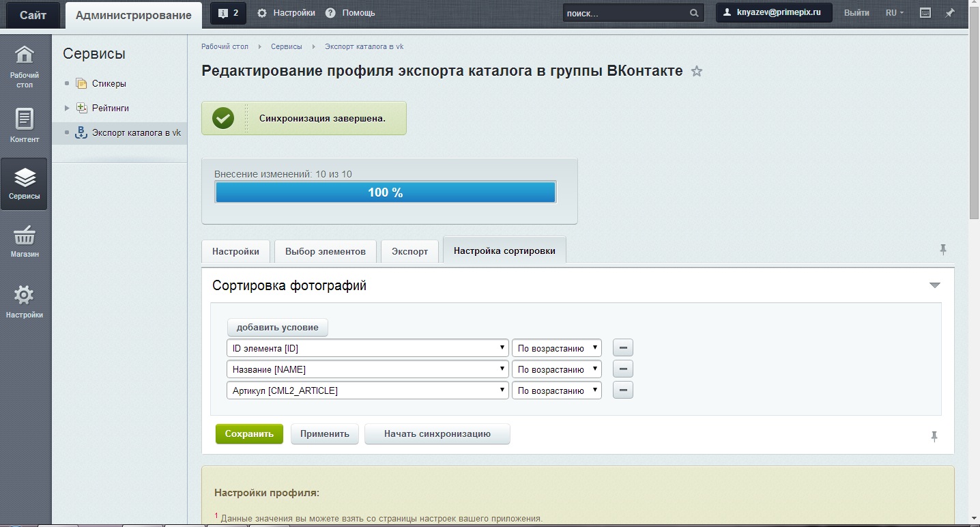Image resolution: width=980 pixels, height=527 pixels.
Task: Star the page title as favorite
Action: tap(697, 71)
